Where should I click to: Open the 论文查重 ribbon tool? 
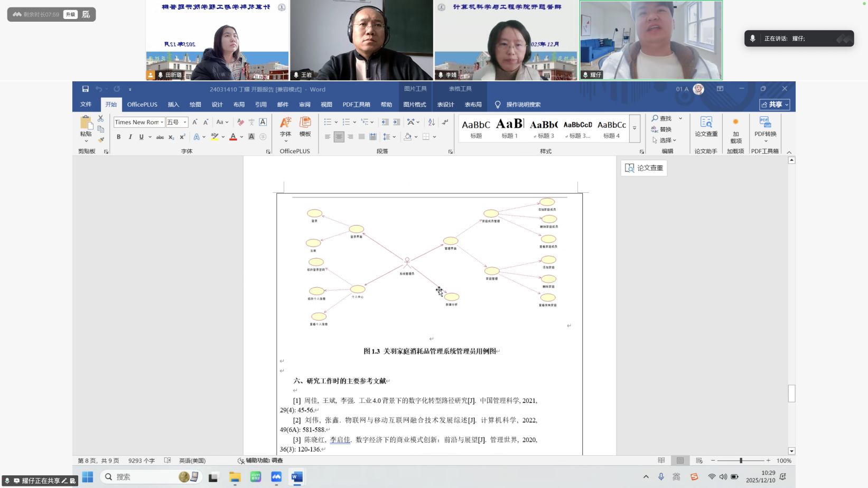click(706, 127)
